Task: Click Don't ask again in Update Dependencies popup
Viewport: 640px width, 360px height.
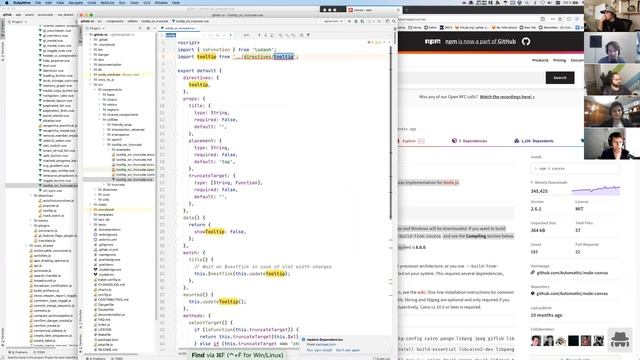Action: pos(348,350)
